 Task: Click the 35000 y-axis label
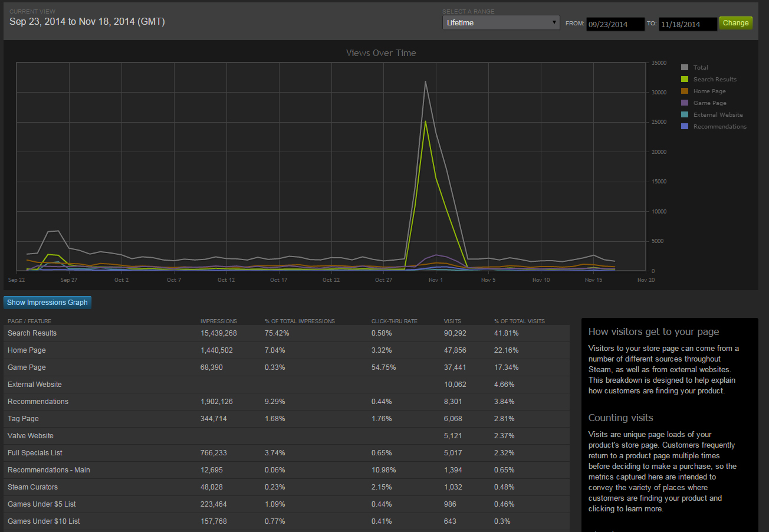tap(659, 63)
